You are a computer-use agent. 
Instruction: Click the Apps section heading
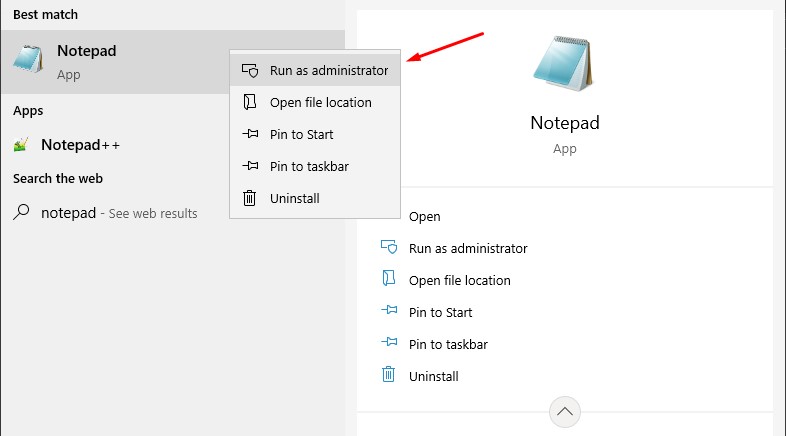[x=28, y=111]
